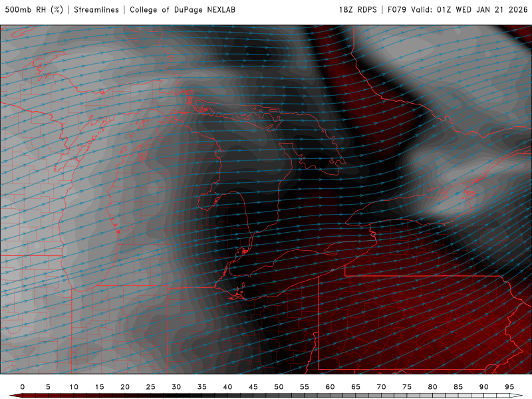Select the "Streamlines" label in header

pos(96,10)
